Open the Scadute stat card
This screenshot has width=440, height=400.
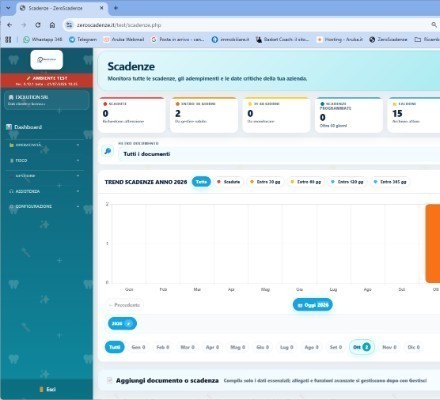click(x=132, y=115)
